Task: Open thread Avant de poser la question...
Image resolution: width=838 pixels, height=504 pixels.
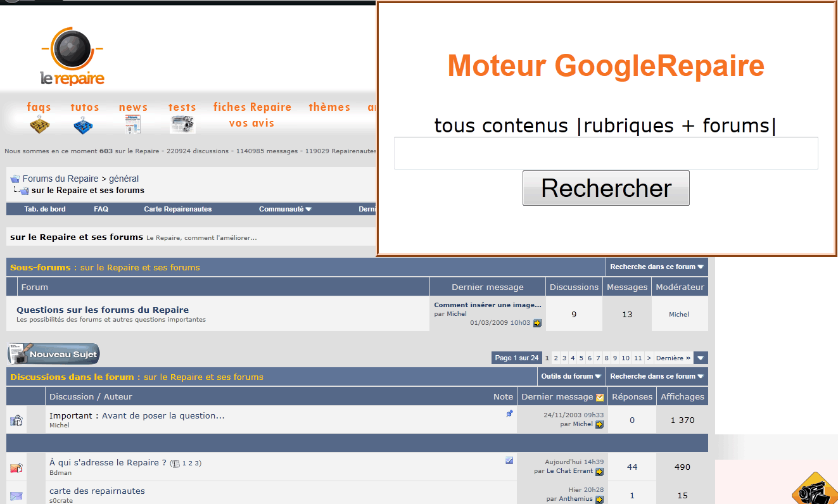Action: click(163, 415)
